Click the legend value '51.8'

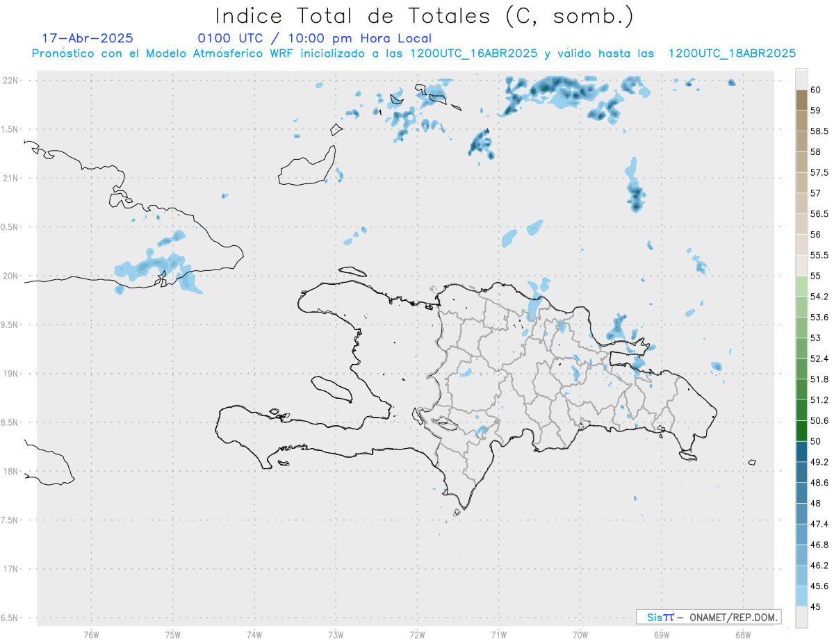[x=819, y=379]
